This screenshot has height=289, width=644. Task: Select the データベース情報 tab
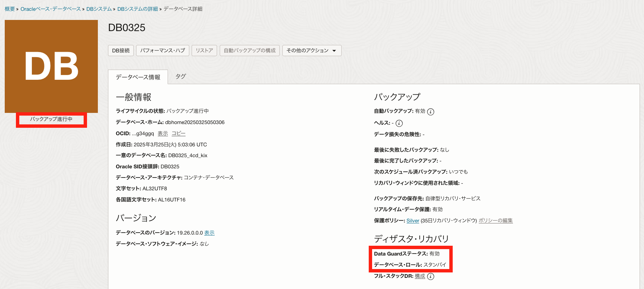click(x=138, y=77)
